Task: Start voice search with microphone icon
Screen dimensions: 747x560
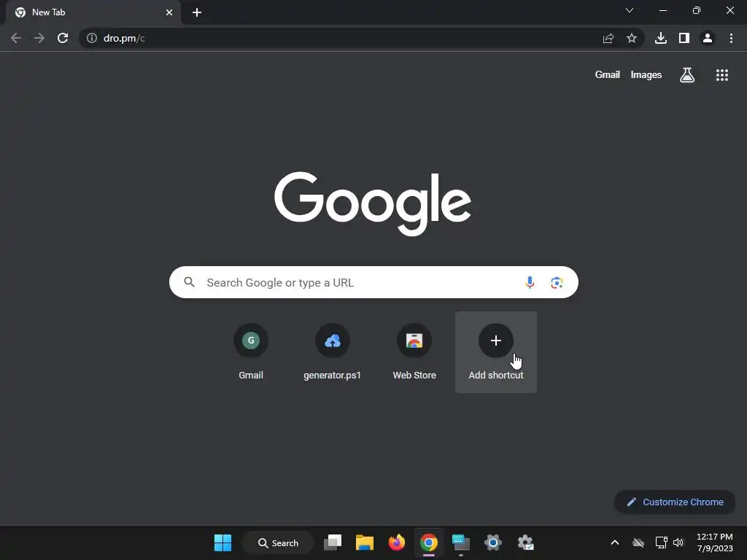Action: (x=530, y=282)
